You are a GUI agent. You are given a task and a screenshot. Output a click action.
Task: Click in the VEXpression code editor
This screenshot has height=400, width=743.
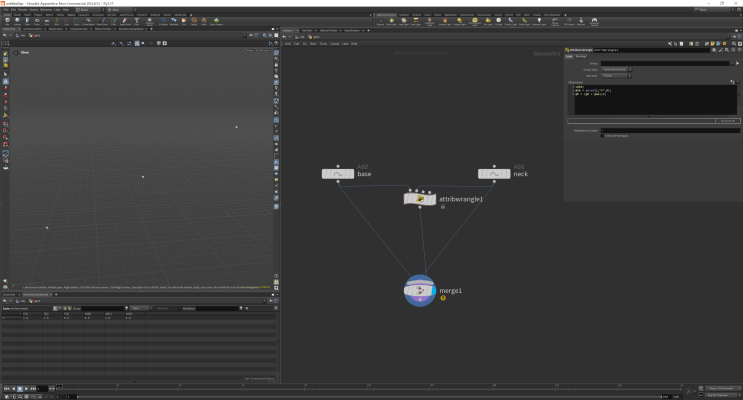click(x=656, y=100)
